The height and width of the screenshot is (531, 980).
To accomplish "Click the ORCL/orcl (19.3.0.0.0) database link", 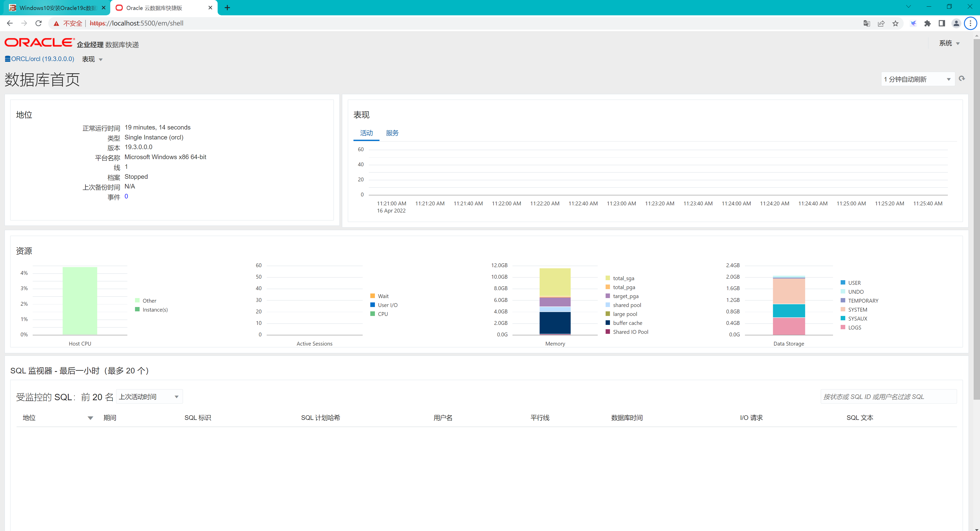I will [42, 59].
